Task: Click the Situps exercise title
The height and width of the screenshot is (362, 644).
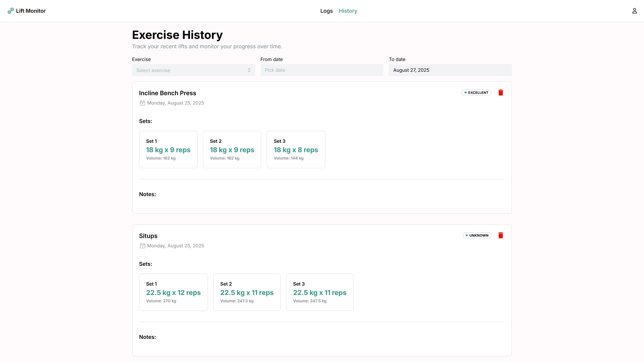Action: [148, 236]
